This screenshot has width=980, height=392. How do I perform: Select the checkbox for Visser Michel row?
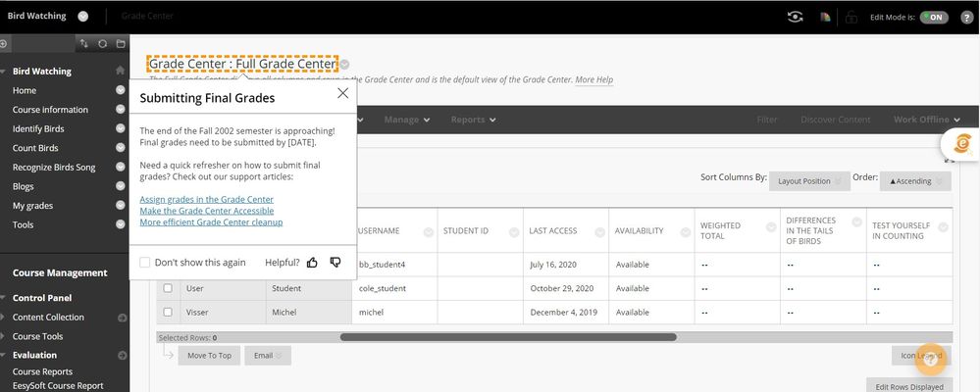(168, 312)
